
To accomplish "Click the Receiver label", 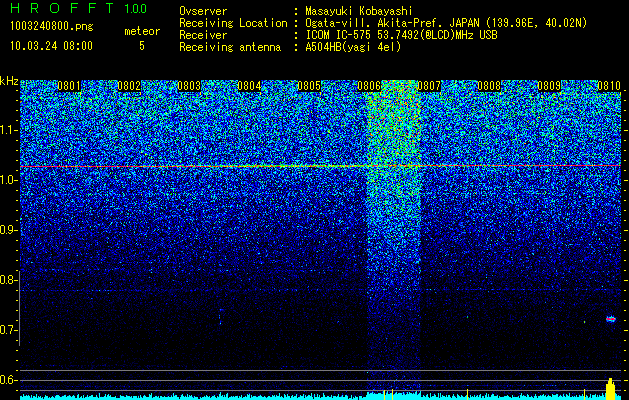I will (203, 35).
